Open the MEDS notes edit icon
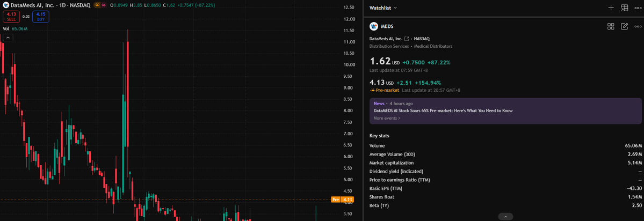This screenshot has width=644, height=221. tap(624, 26)
